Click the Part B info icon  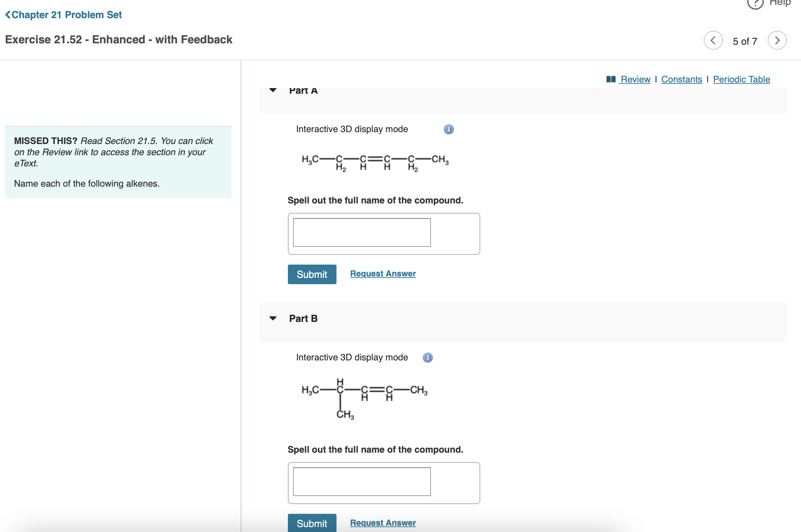coord(427,358)
